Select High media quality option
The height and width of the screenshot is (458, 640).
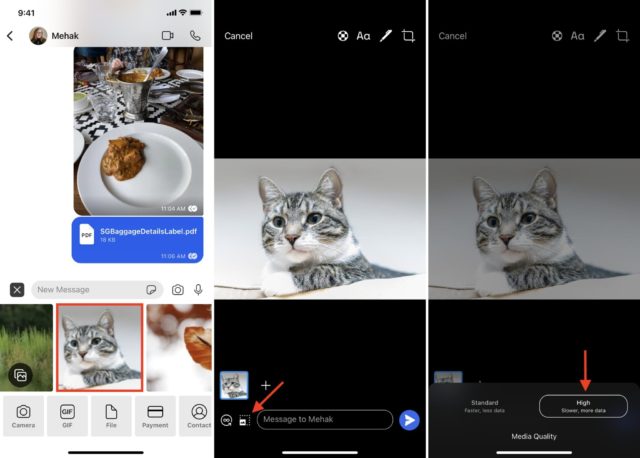point(583,406)
